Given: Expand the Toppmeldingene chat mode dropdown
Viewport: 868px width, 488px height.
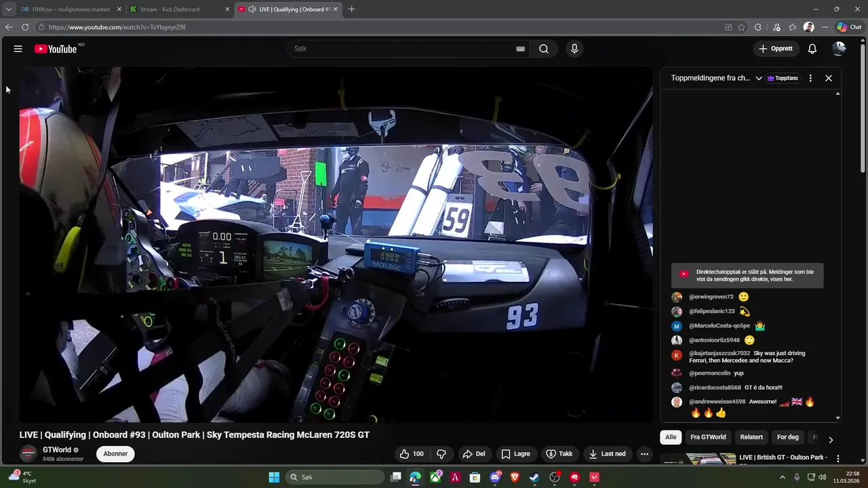Looking at the screenshot, I should tap(759, 78).
